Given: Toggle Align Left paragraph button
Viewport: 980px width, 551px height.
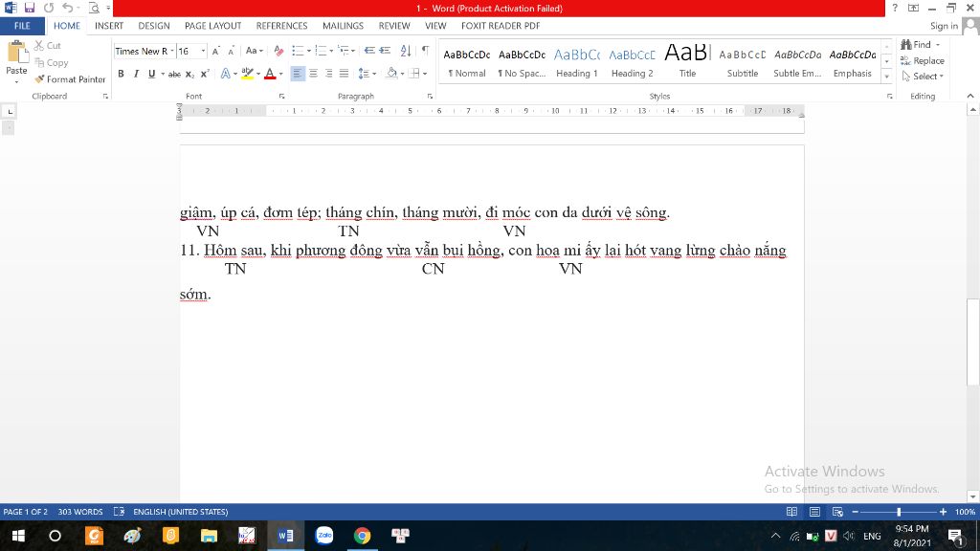Looking at the screenshot, I should click(298, 74).
